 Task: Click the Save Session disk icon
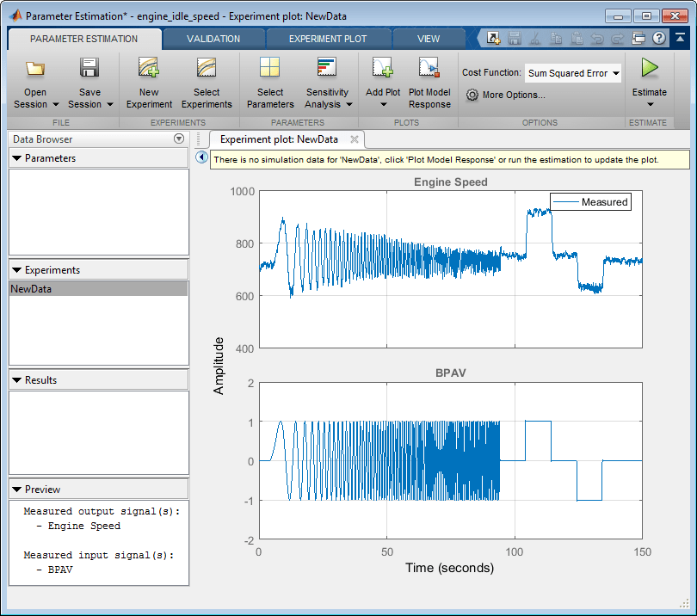(89, 69)
